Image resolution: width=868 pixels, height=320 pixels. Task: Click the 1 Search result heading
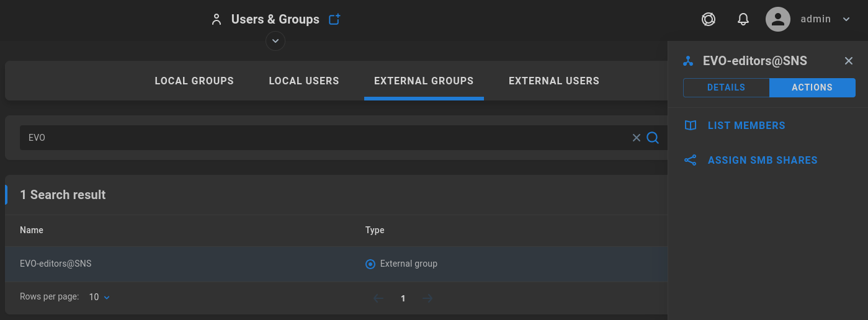pos(63,195)
